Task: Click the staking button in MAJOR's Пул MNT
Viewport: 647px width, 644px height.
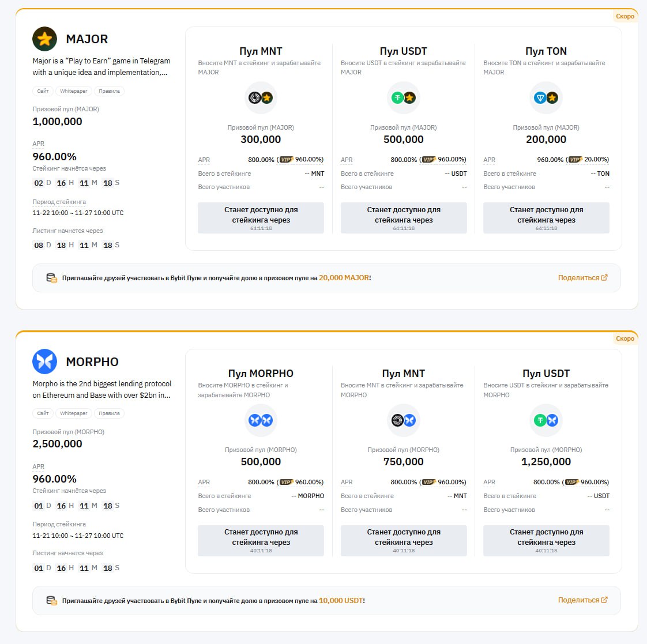Action: point(261,218)
